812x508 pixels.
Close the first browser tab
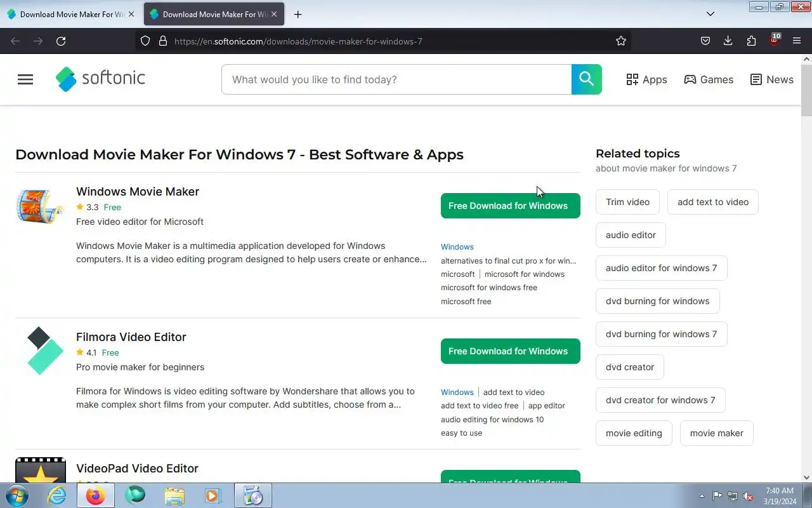[131, 14]
